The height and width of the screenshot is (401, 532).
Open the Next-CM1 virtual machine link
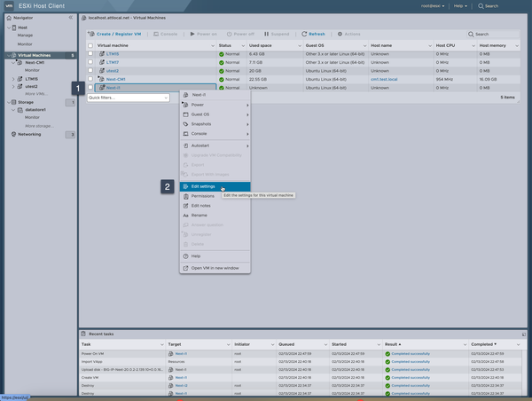point(116,79)
